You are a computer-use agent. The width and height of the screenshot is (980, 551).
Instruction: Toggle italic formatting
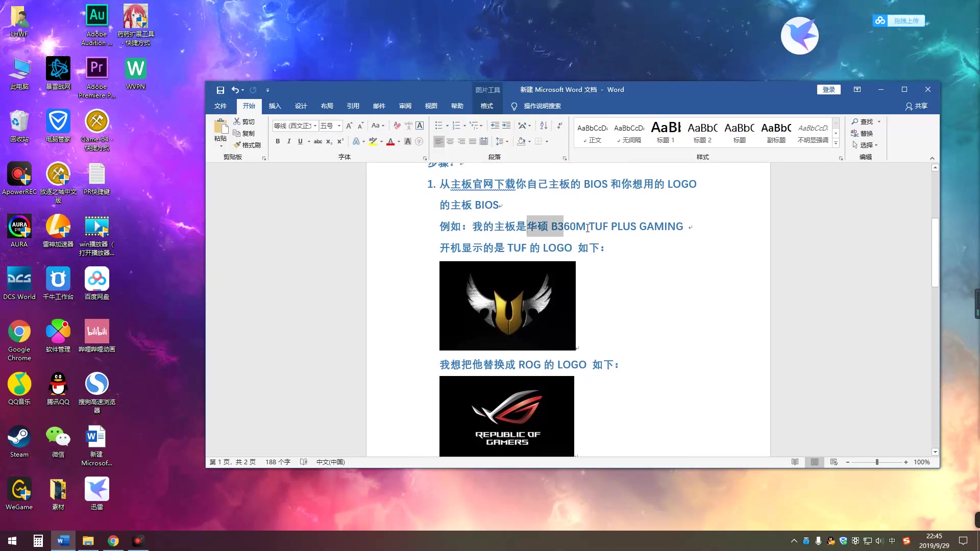pyautogui.click(x=289, y=141)
